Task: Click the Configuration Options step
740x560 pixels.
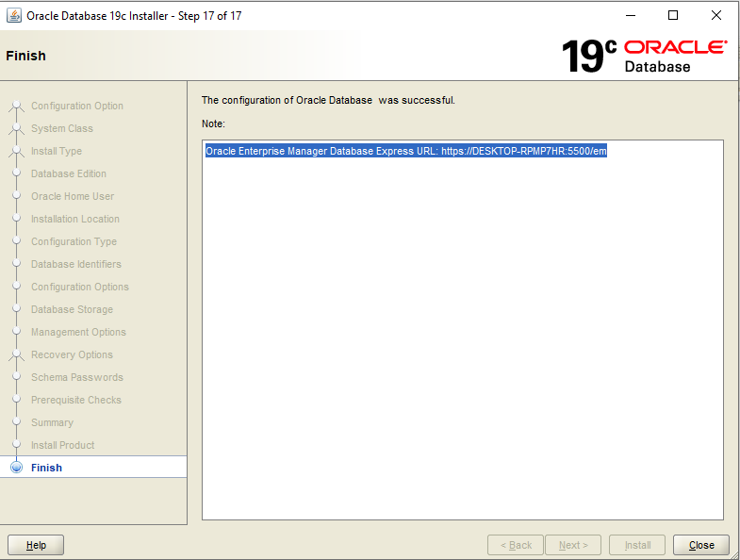Action: (x=80, y=288)
